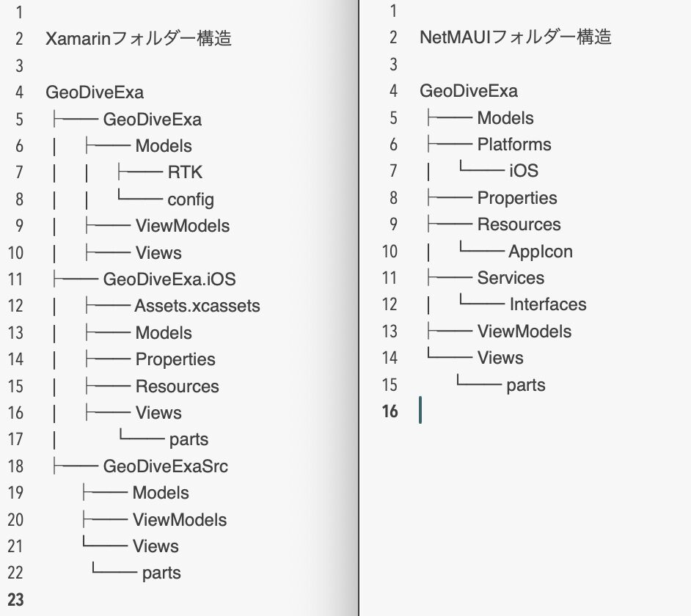Click gutter line number 16 in NetMAUI pane
This screenshot has width=691, height=616.
point(390,411)
